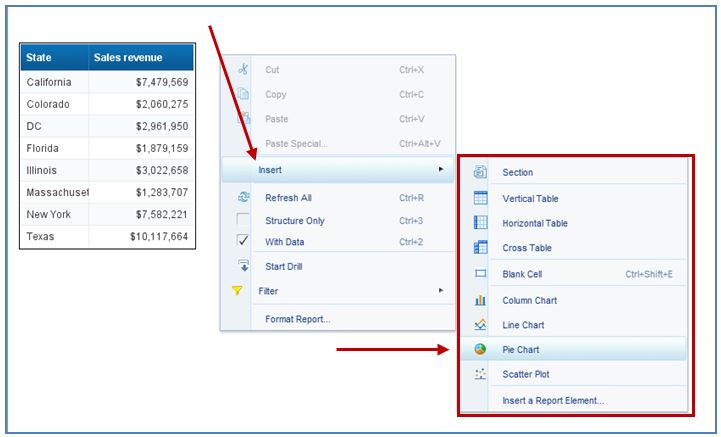The width and height of the screenshot is (721, 437).
Task: Select Refresh All menu entry
Action: click(338, 197)
